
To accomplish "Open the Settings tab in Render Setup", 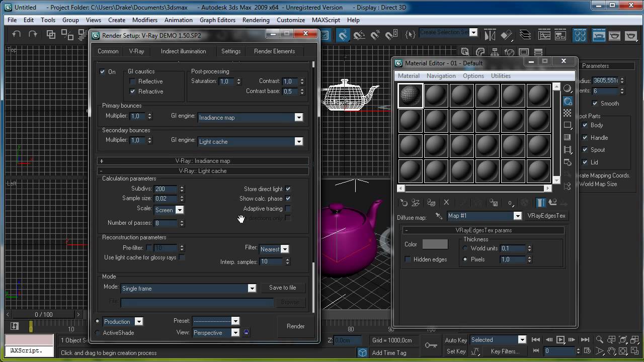I will coord(231,51).
